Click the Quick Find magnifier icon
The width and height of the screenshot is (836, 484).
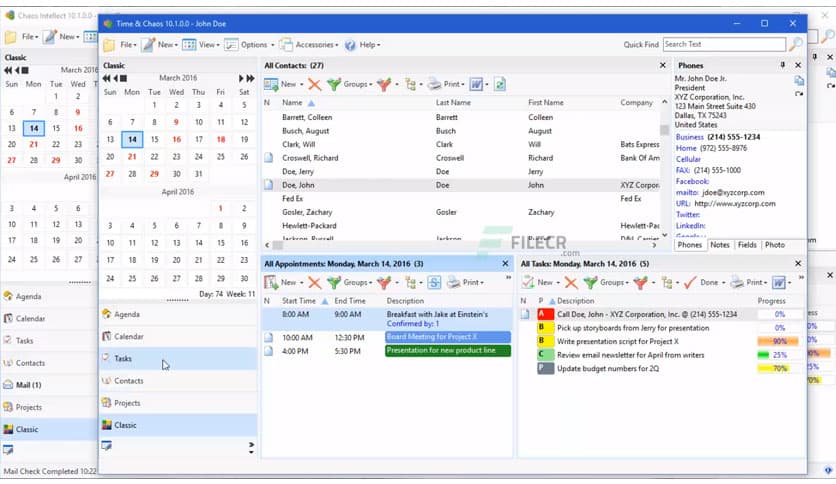tap(795, 45)
